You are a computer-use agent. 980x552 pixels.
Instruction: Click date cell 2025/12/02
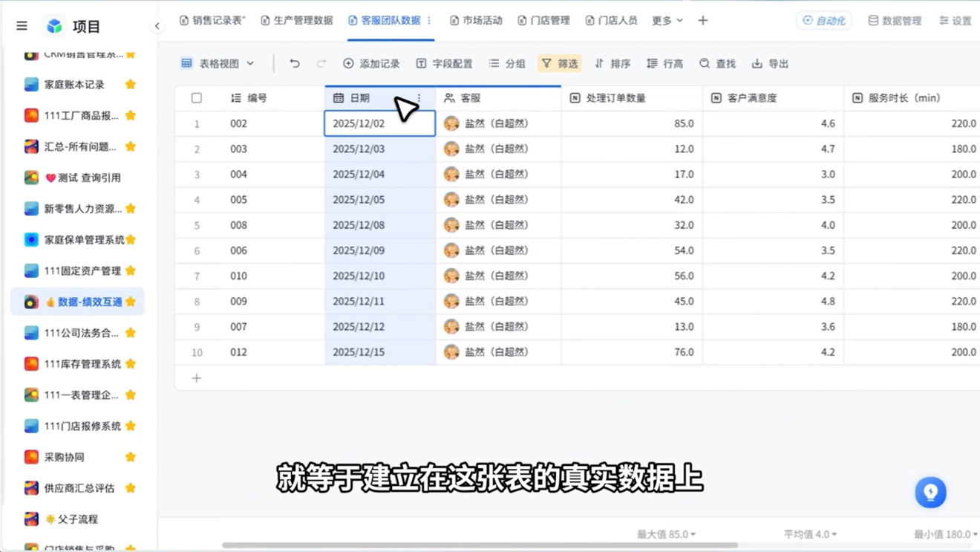(x=380, y=123)
